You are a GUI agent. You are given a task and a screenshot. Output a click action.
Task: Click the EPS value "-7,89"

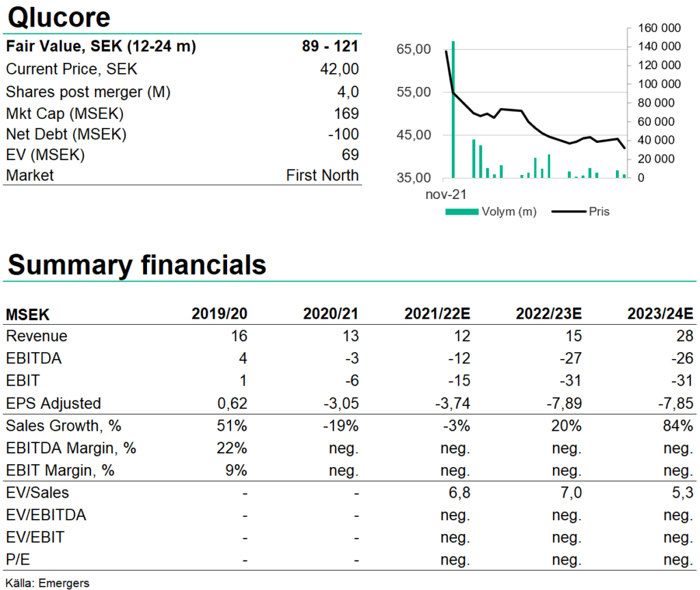pyautogui.click(x=564, y=403)
